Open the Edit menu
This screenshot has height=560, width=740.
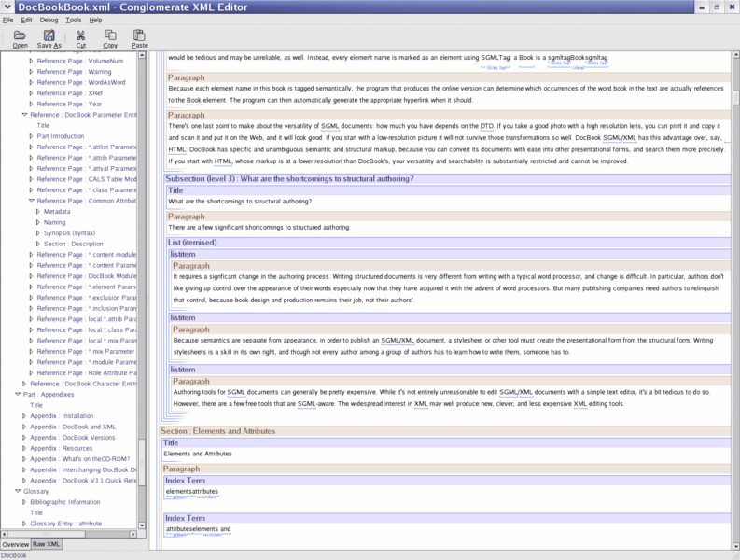pyautogui.click(x=26, y=20)
